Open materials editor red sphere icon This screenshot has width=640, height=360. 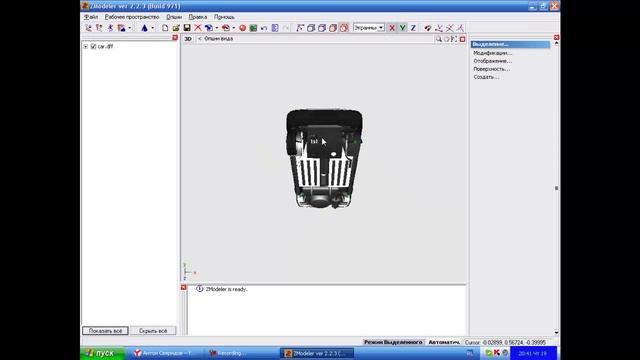242,28
